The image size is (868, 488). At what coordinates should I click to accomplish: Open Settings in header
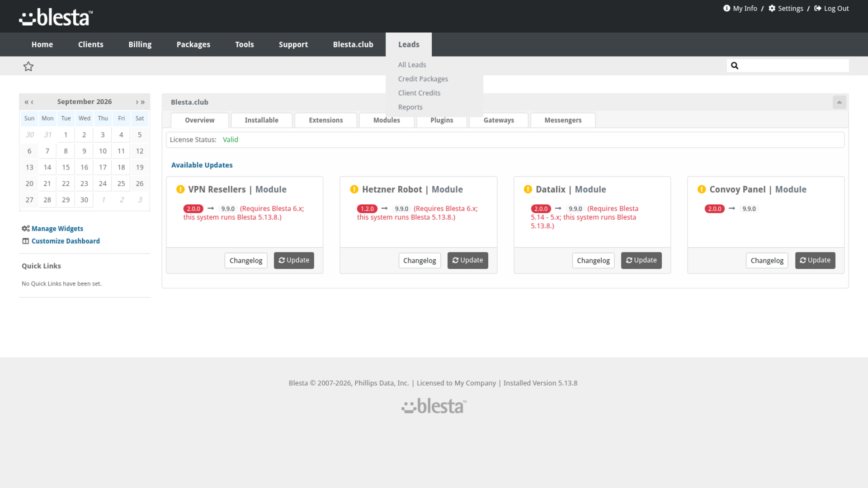point(786,9)
